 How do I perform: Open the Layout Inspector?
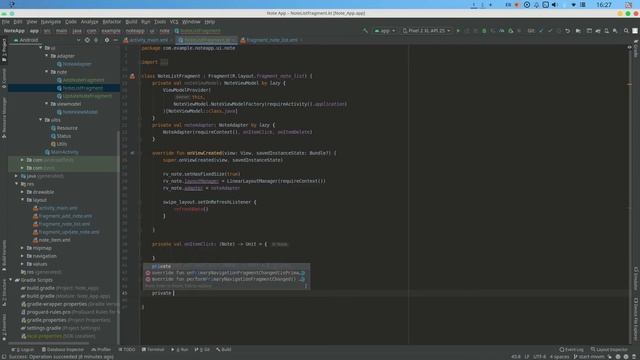[x=609, y=350]
